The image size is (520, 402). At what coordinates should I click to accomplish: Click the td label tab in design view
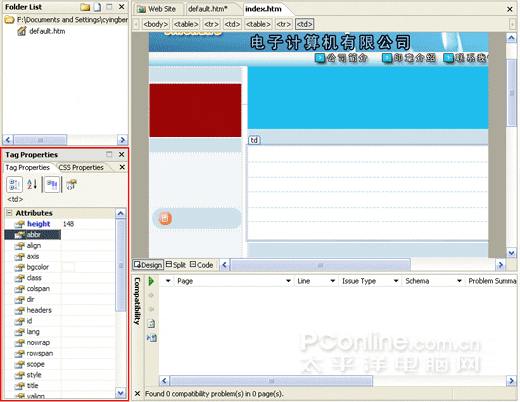254,140
